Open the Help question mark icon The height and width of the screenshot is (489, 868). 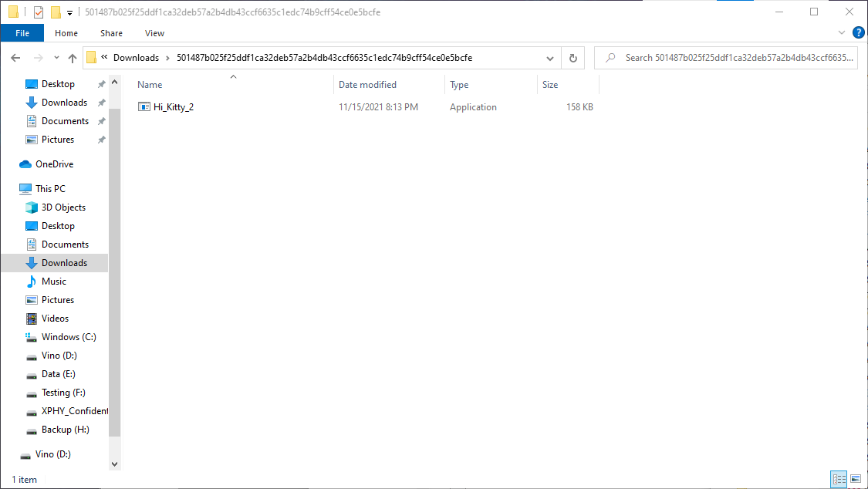(858, 33)
